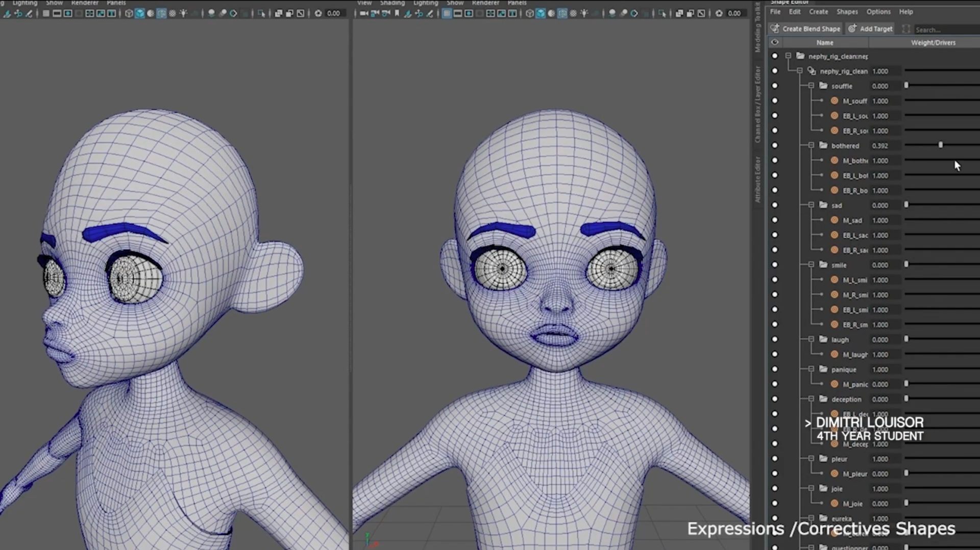980x550 pixels.
Task: Toggle visibility dot for M_laugh target
Action: pos(775,355)
